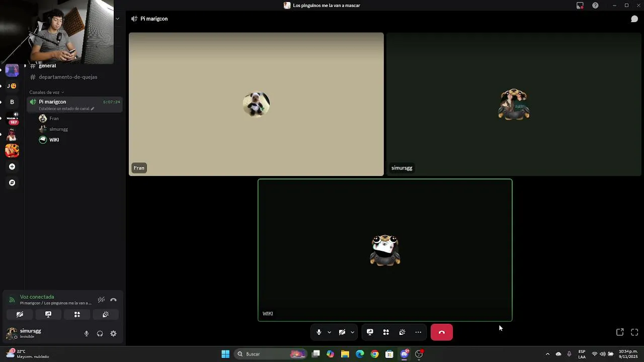
Task: Open taskbar clock showing 10:54 p.m.
Action: coord(628,354)
